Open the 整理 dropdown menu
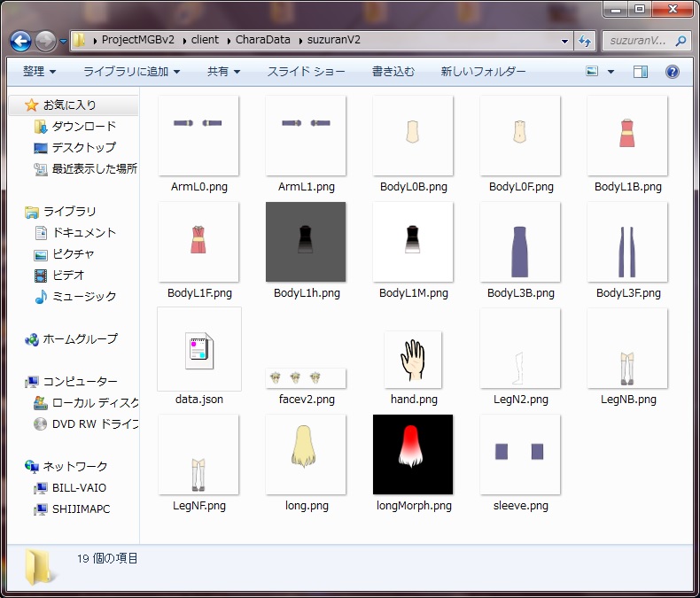 click(x=39, y=72)
